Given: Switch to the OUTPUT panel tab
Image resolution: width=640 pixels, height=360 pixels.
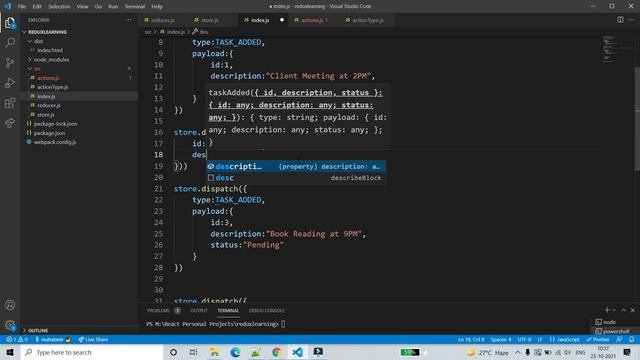Looking at the screenshot, I should click(x=199, y=311).
